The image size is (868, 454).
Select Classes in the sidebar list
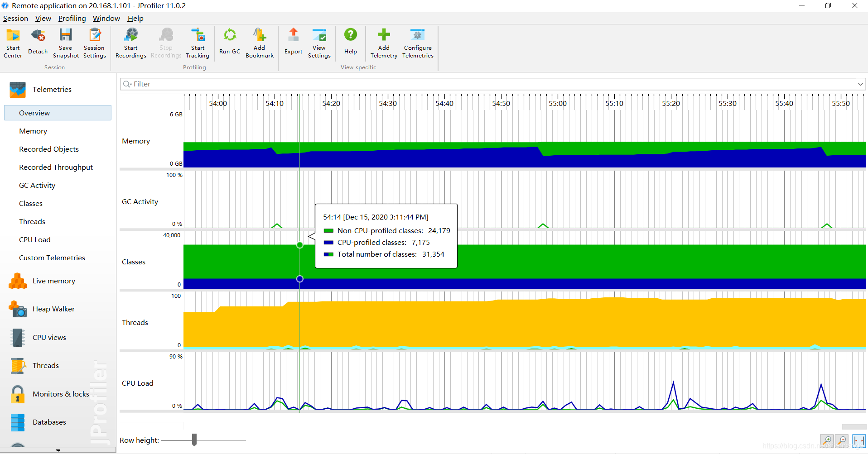click(31, 204)
